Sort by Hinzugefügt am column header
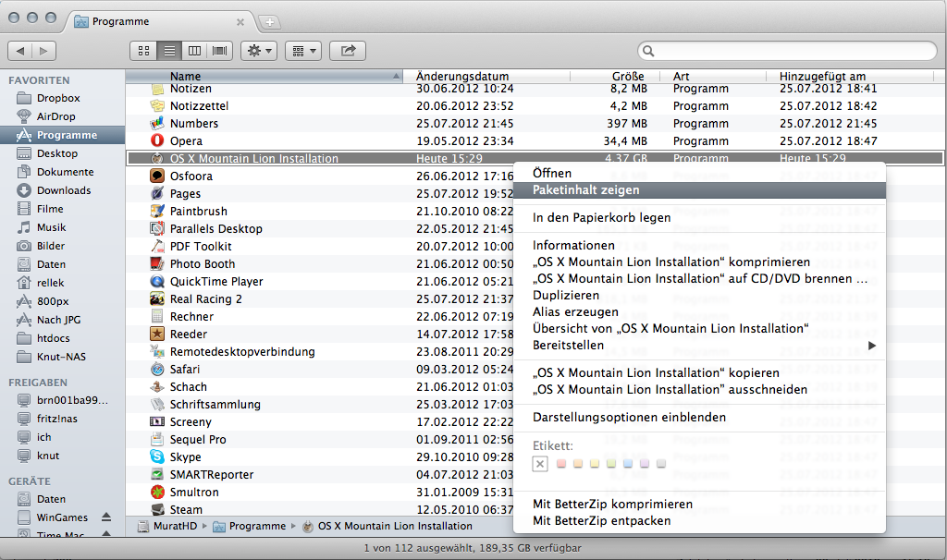 click(x=849, y=76)
